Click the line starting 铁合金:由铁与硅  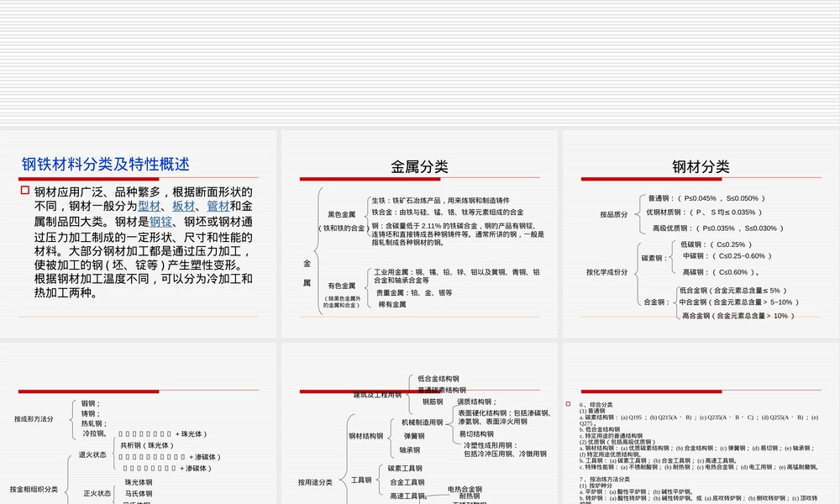(x=448, y=212)
